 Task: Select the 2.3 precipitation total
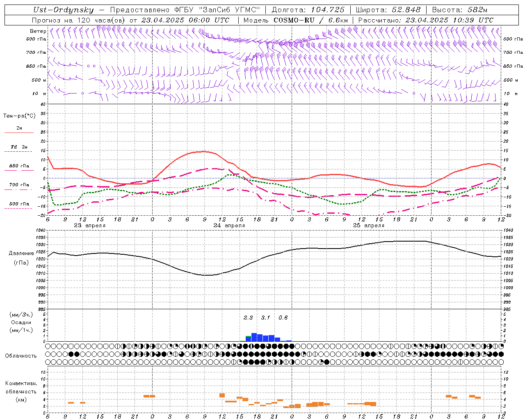pos(248,318)
